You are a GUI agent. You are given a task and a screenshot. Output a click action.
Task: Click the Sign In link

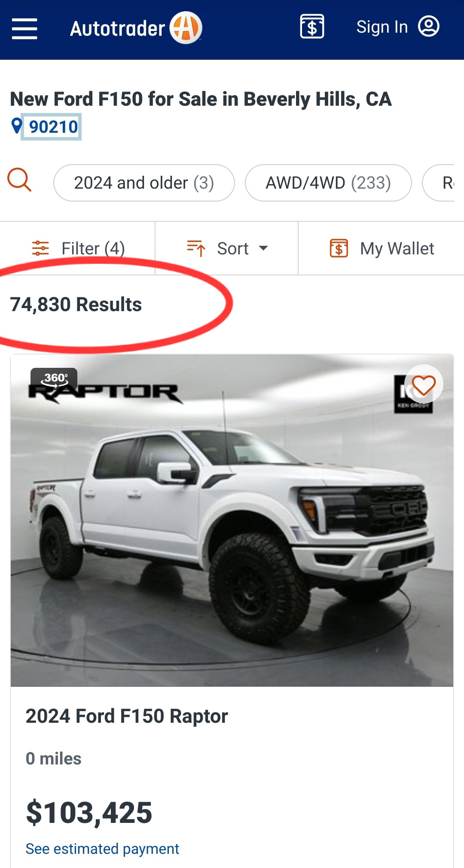coord(382,27)
